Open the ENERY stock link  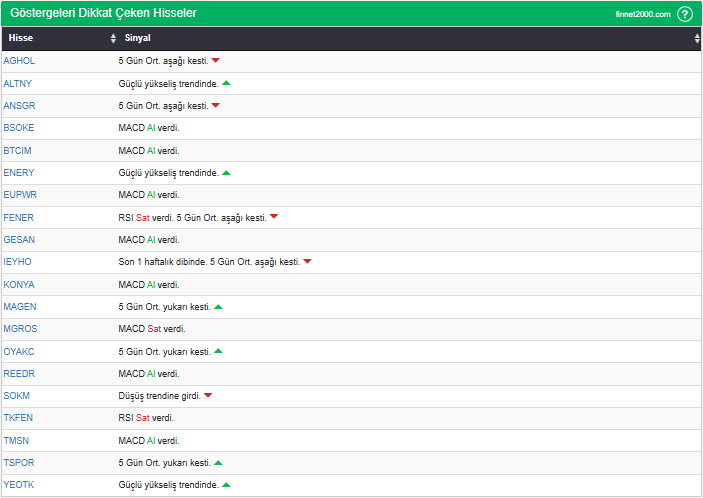(19, 173)
